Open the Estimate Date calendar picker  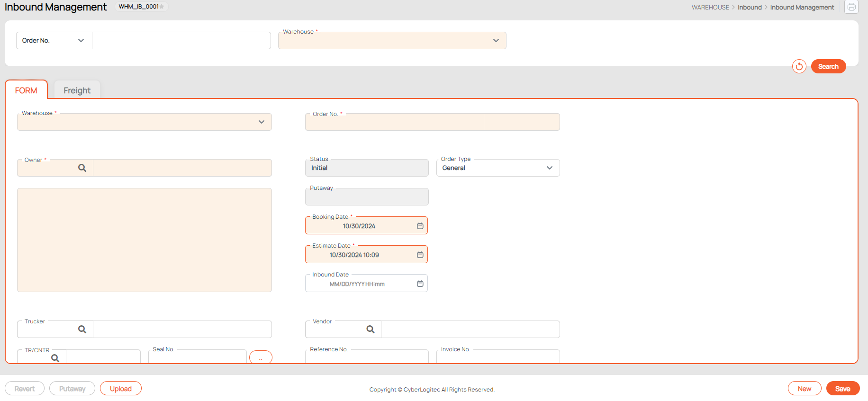pos(420,255)
